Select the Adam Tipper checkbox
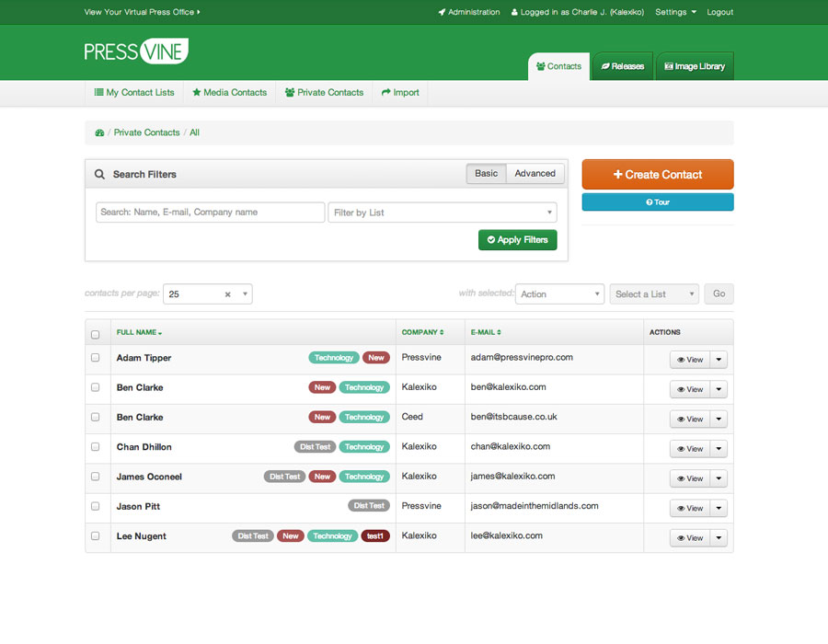The image size is (828, 644). pos(95,358)
